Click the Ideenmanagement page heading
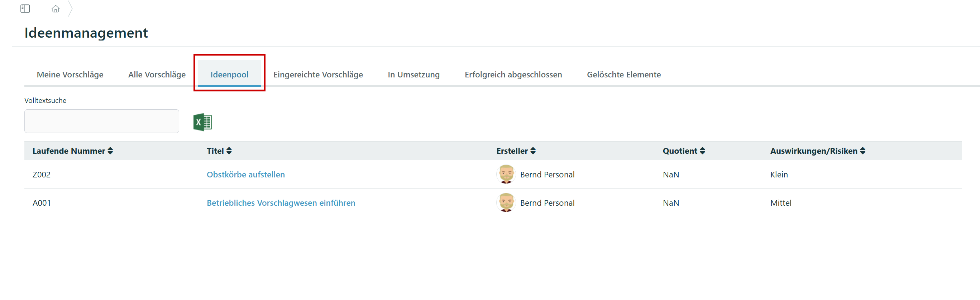The height and width of the screenshot is (300, 980). (x=86, y=33)
